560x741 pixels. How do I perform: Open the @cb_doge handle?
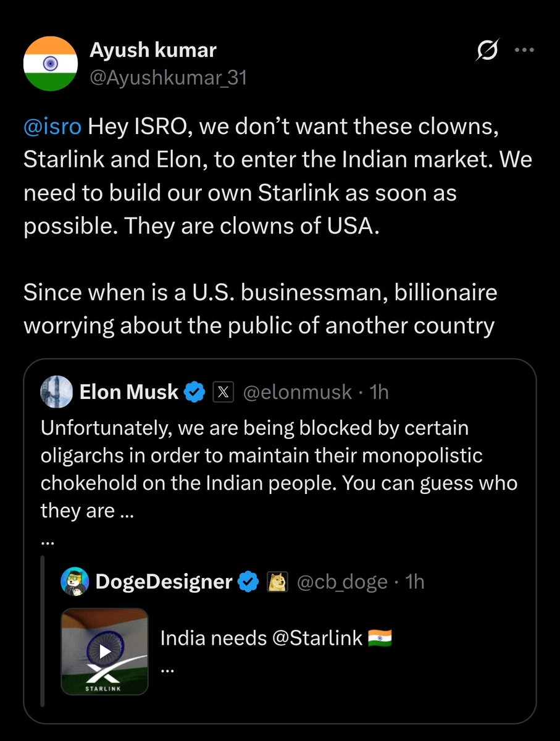click(x=343, y=582)
